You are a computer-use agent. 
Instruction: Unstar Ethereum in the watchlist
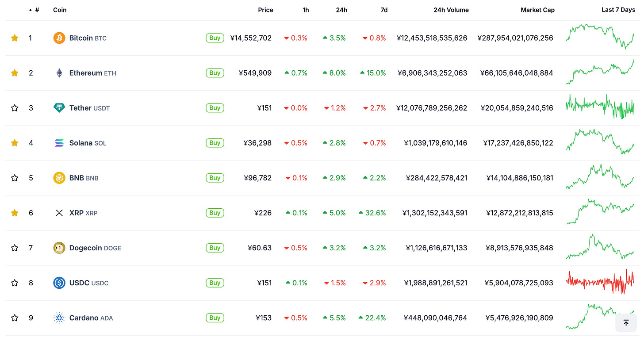15,73
